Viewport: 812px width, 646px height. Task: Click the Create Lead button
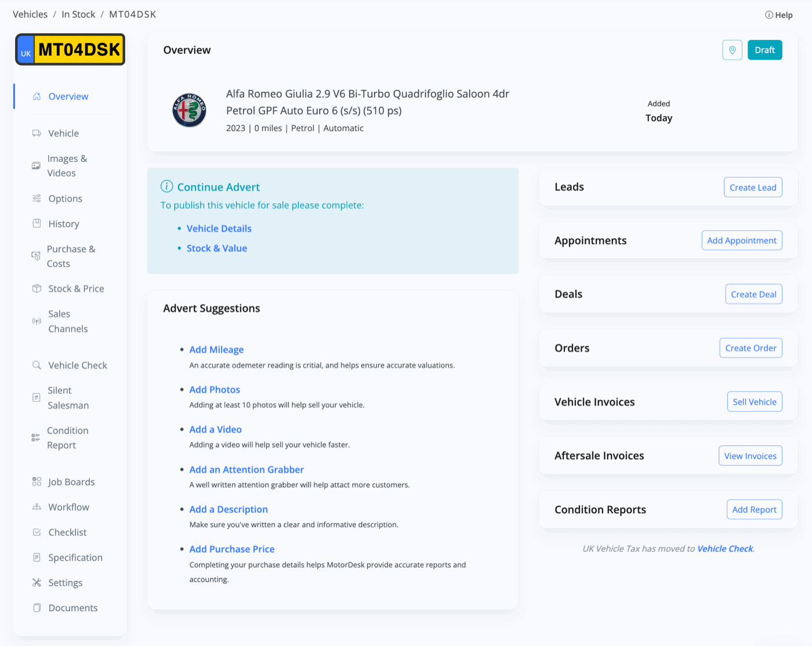(x=753, y=187)
